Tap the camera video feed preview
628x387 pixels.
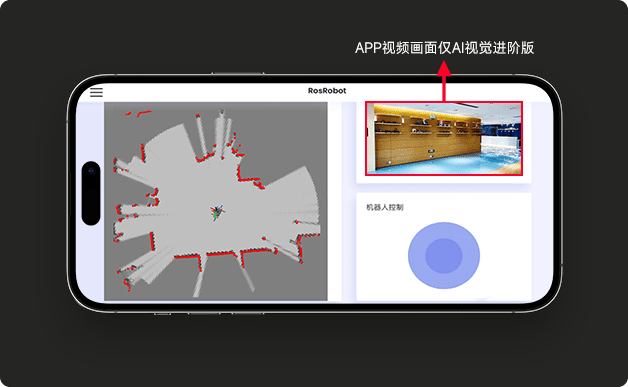tap(444, 138)
